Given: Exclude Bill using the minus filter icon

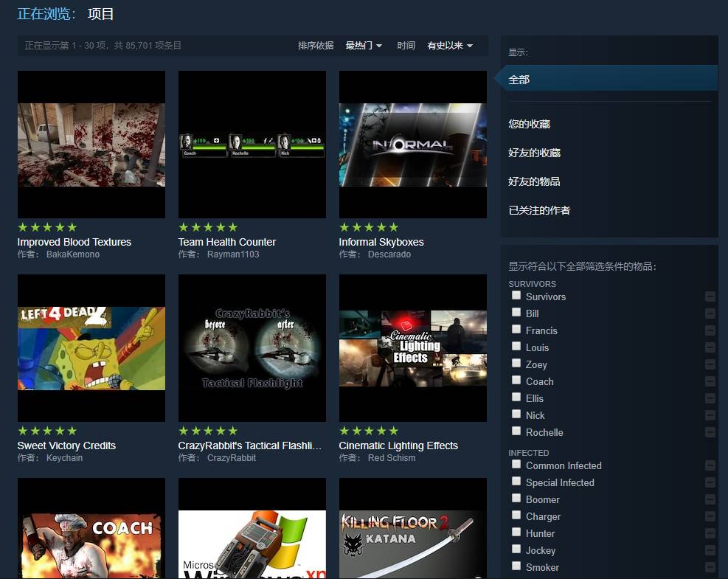Looking at the screenshot, I should [x=710, y=313].
